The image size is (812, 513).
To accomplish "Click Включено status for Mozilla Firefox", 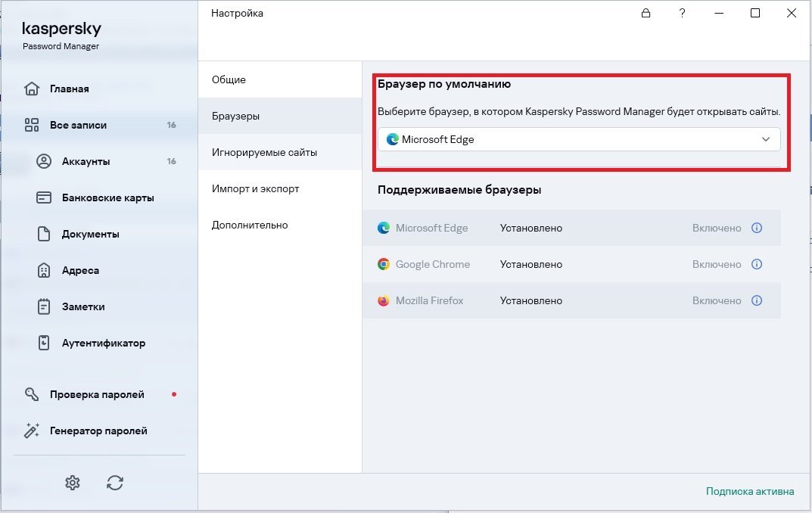I will (x=717, y=300).
